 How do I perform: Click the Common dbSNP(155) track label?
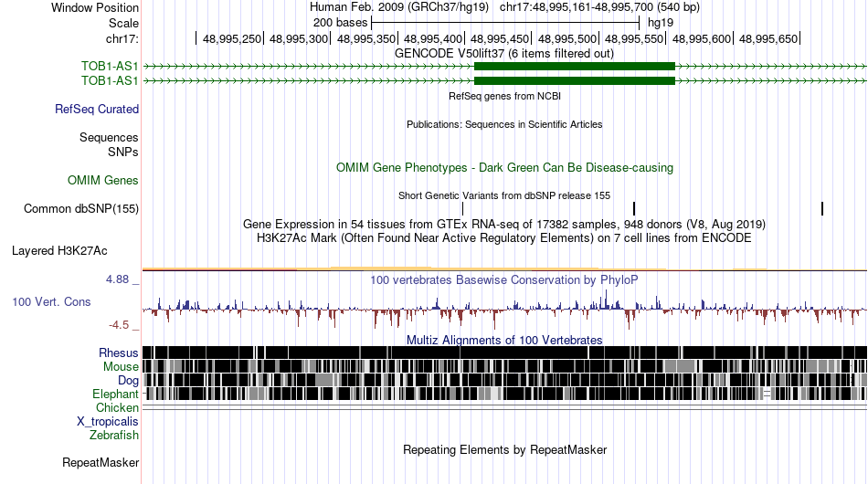click(80, 208)
